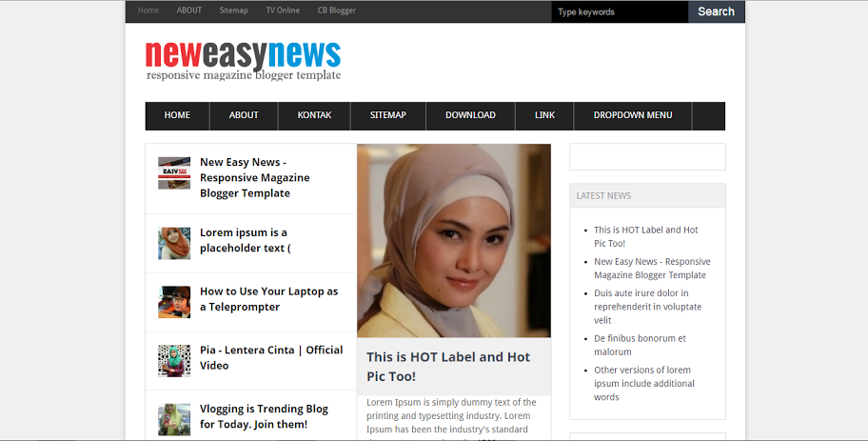Open DOWNLOAD navigation item

tap(470, 116)
